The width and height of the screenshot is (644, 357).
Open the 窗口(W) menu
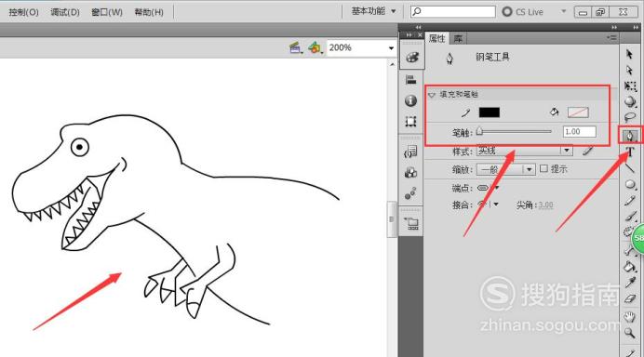(x=107, y=12)
